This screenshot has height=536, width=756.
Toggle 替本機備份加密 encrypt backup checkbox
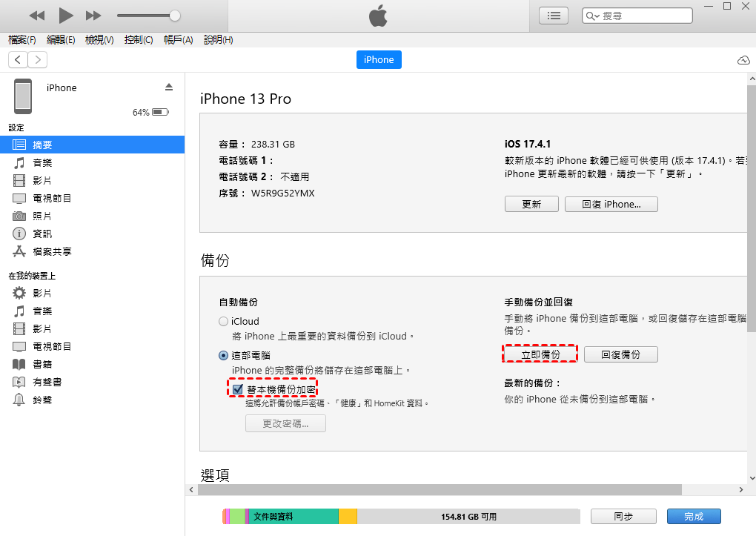[238, 389]
